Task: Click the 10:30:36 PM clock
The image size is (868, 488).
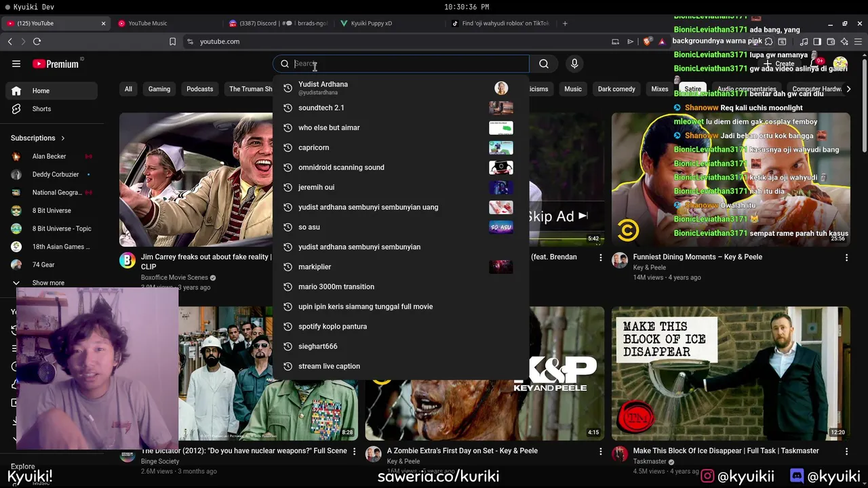Action: 467,7
